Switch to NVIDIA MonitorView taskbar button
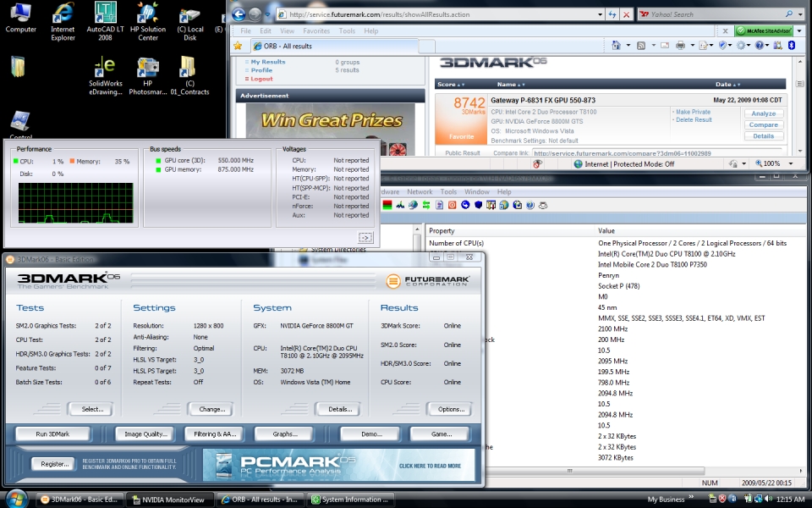The image size is (812, 508). tap(170, 500)
